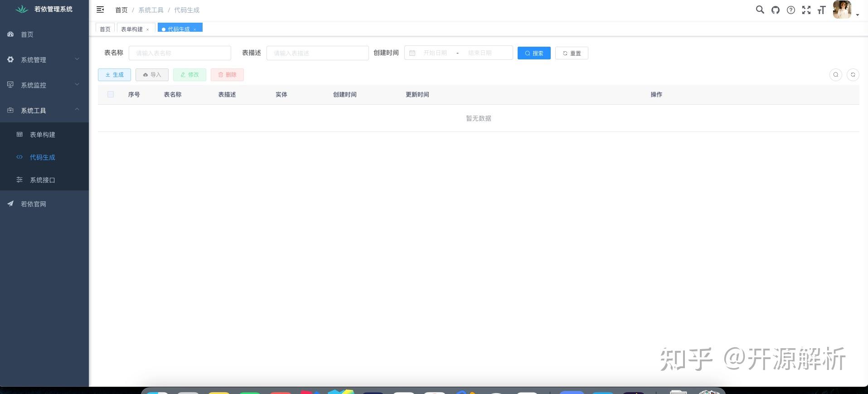Click 系统工具 in the breadcrumb
868x394 pixels.
coord(151,10)
